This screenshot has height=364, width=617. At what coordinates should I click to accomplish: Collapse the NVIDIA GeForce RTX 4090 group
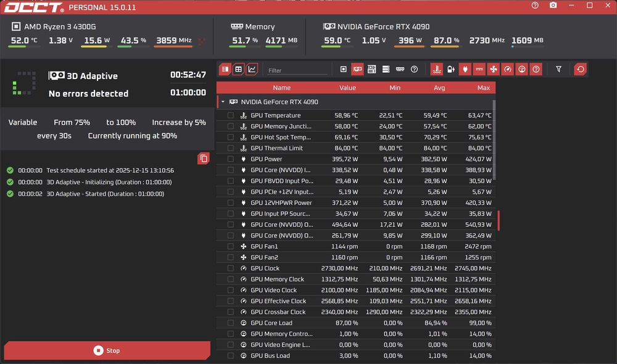[223, 102]
